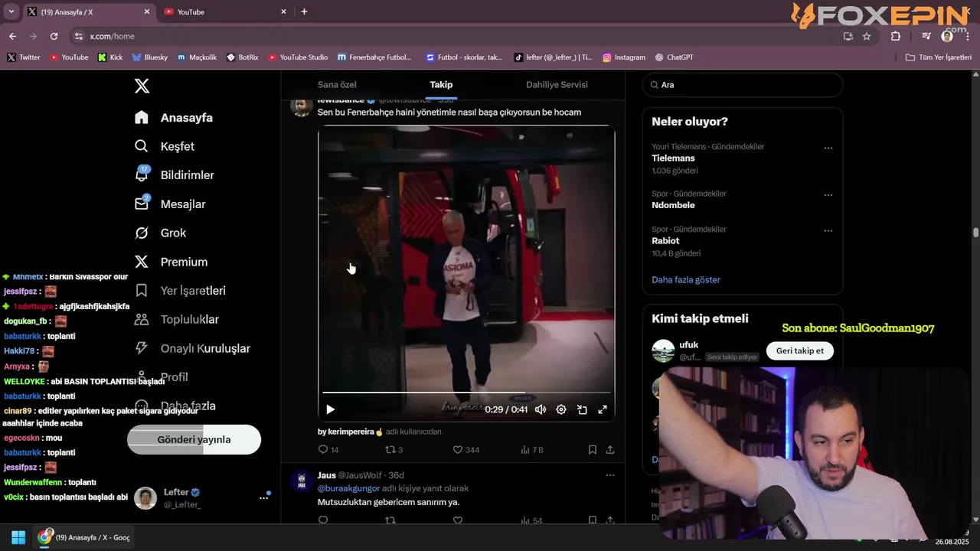The width and height of the screenshot is (980, 551).
Task: Close the Anasayfa / X tab
Action: click(147, 11)
